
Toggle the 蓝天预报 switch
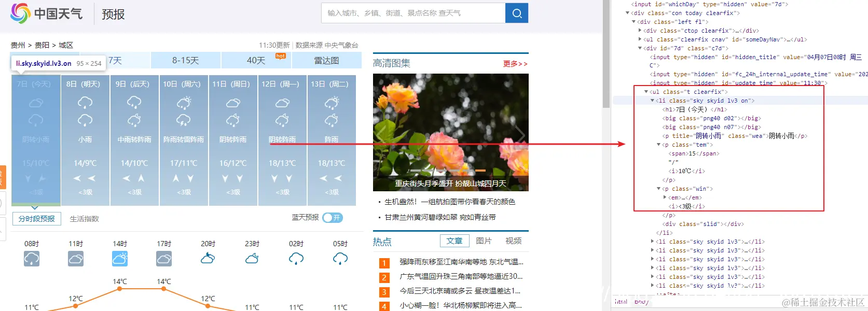333,218
